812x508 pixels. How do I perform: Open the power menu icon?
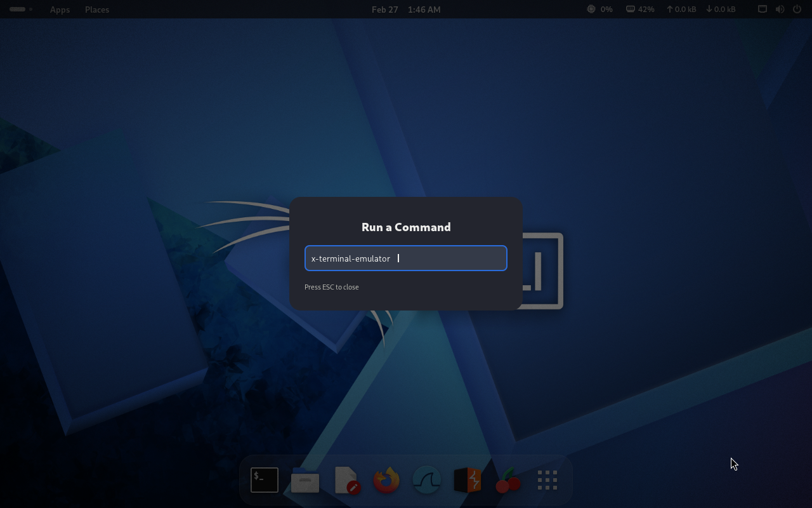coord(797,10)
